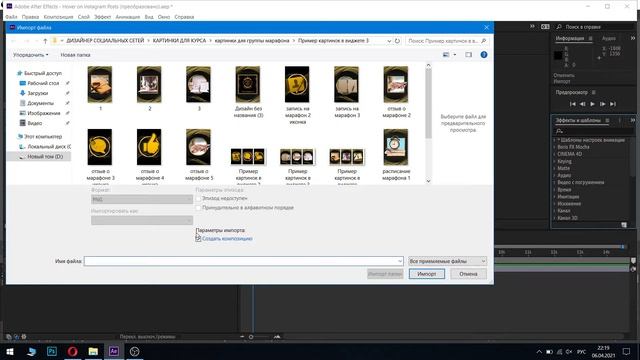Toggle 'Эпизод недоступен' checkbox

tap(198, 198)
